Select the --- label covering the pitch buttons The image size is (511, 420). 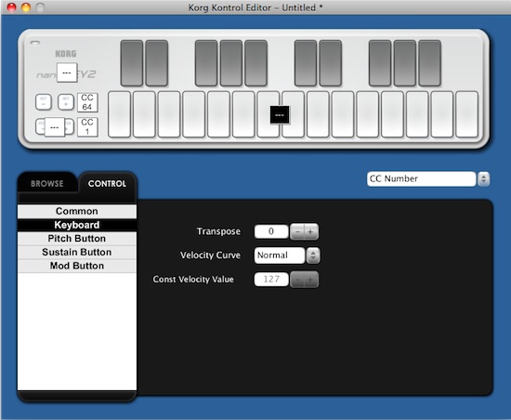tap(55, 127)
